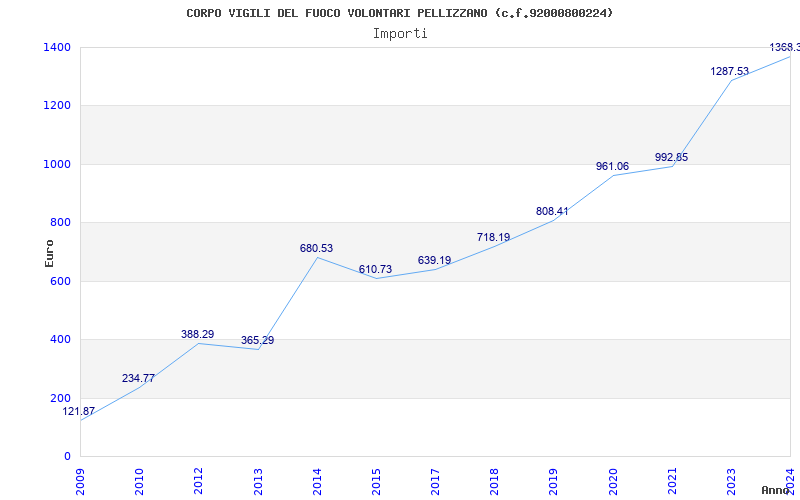Click the 2009 x-axis tick label
This screenshot has height=500, width=800.
pos(81,481)
